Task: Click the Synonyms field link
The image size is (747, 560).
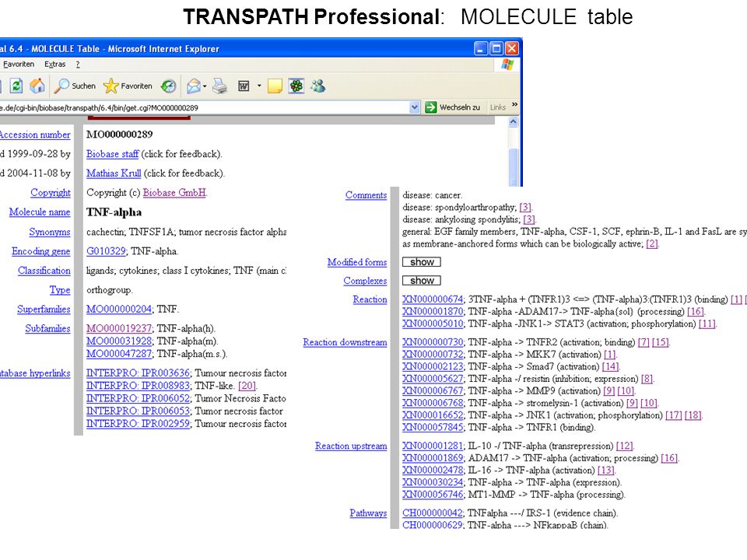Action: coord(50,232)
